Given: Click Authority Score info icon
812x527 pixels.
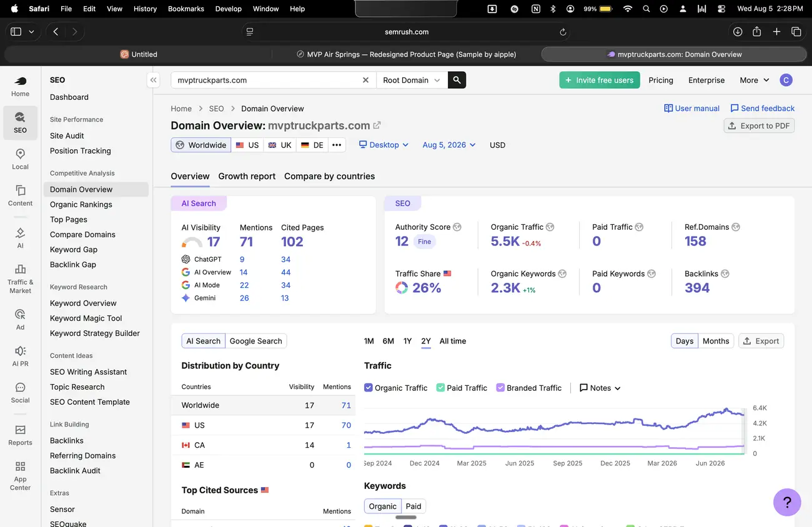Looking at the screenshot, I should tap(457, 227).
